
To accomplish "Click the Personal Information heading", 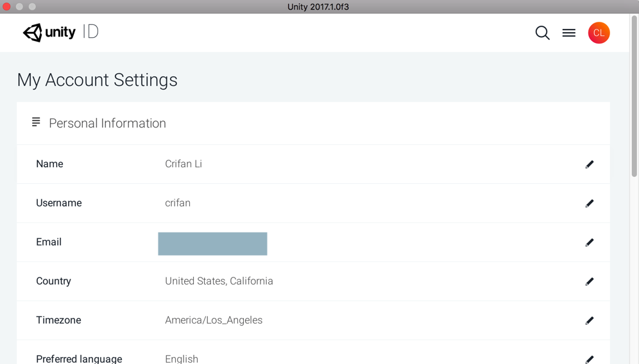I will coord(107,123).
